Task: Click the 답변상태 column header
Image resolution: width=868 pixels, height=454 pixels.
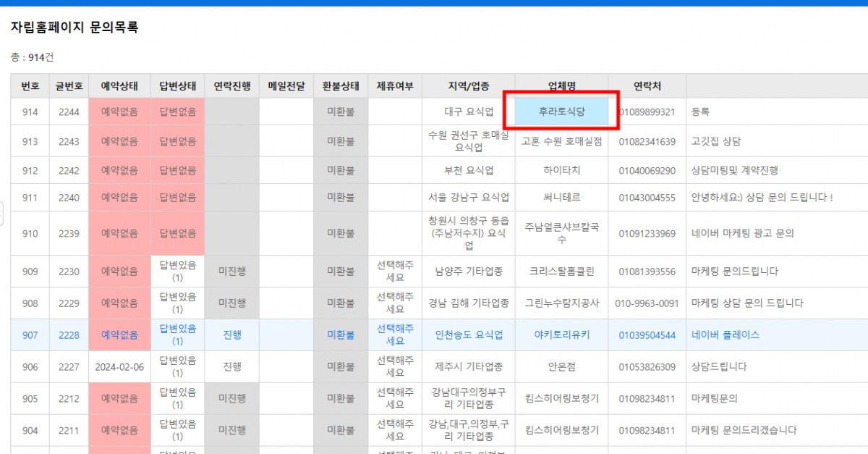Action: tap(177, 86)
